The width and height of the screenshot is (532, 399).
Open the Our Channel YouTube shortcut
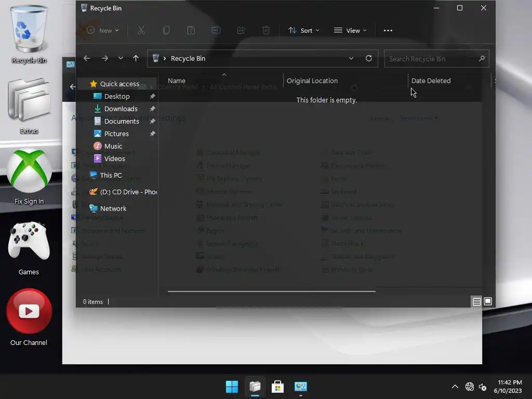pos(29,317)
